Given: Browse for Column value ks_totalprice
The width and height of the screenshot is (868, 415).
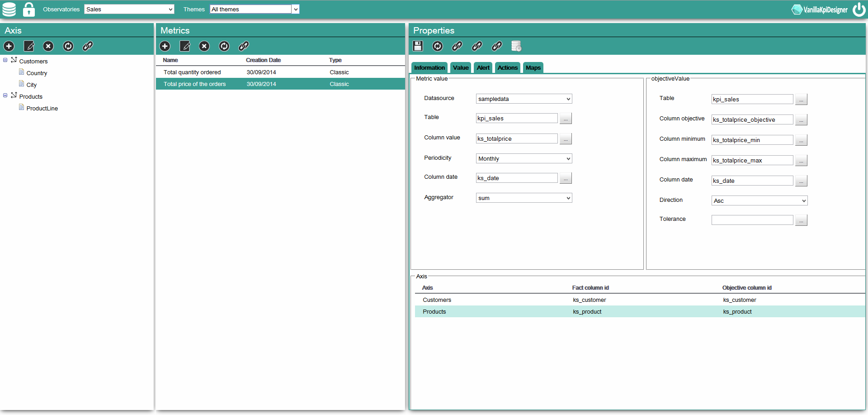Looking at the screenshot, I should pos(566,139).
